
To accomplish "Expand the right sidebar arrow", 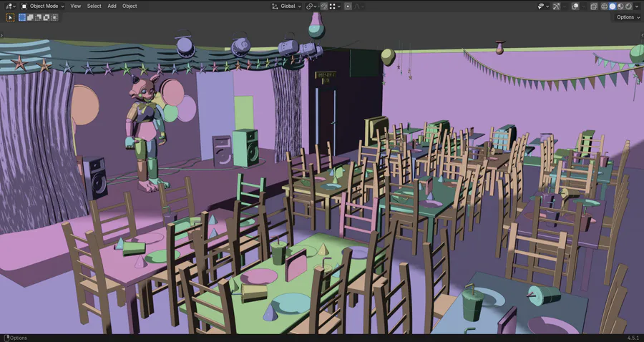I will coord(642,36).
